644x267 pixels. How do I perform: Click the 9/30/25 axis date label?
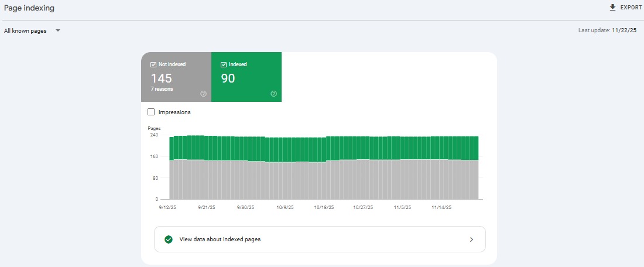[246, 207]
